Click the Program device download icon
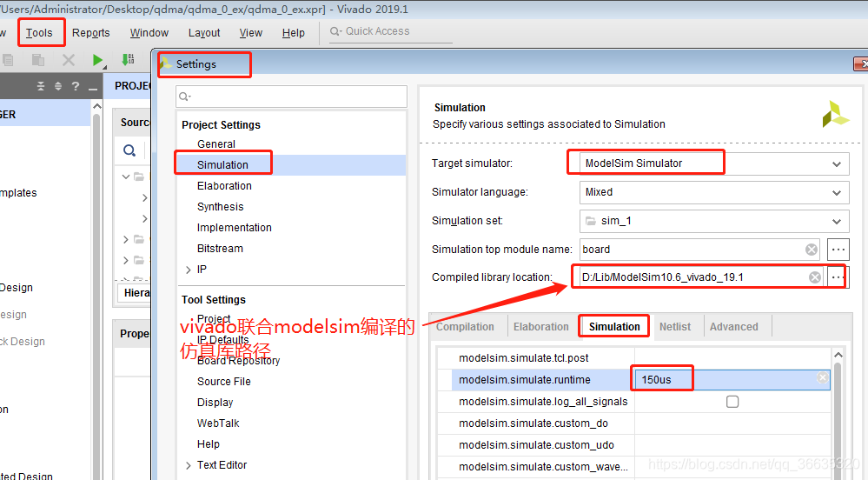 pyautogui.click(x=128, y=59)
